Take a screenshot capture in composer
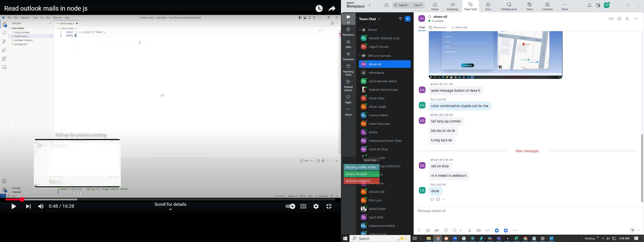Screen dimensions: 644x242 455,230
